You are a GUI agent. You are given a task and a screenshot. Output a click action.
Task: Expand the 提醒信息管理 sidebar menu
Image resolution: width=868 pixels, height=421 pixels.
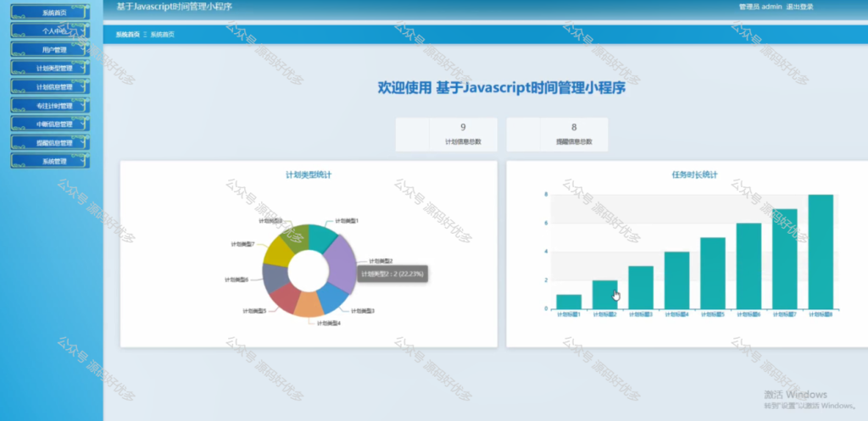[50, 142]
